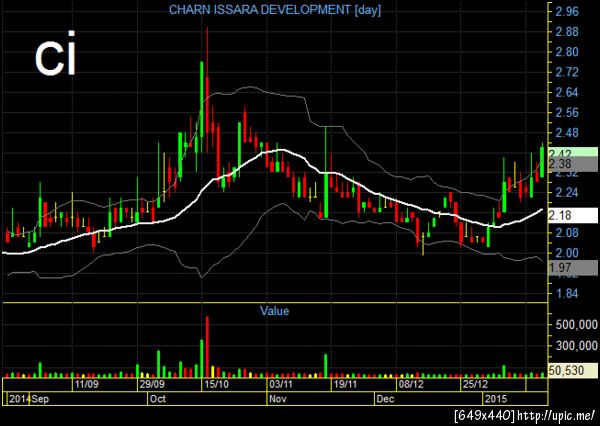This screenshot has height=426, width=600.
Task: Select the 2.80 price axis label
Action: [567, 52]
